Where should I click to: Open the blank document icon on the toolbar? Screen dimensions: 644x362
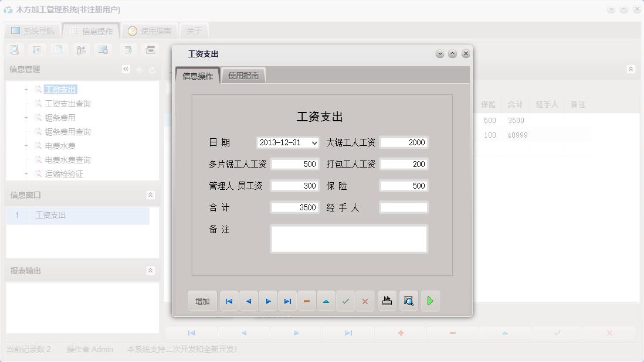(59, 50)
